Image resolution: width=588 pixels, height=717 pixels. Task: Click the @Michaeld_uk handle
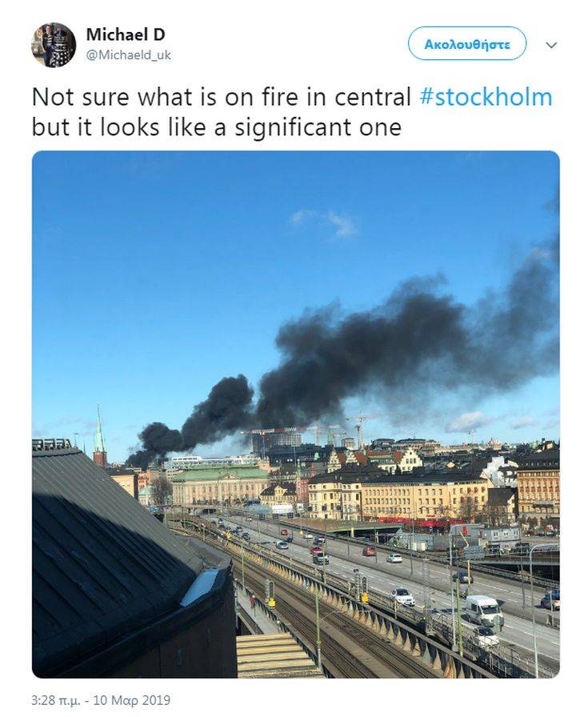[x=128, y=55]
